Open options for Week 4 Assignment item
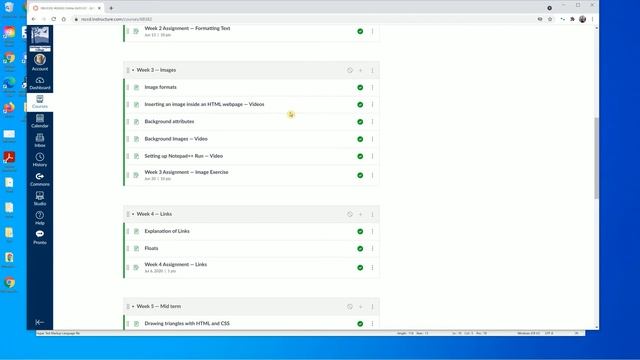This screenshot has height=360, width=640. (x=372, y=268)
